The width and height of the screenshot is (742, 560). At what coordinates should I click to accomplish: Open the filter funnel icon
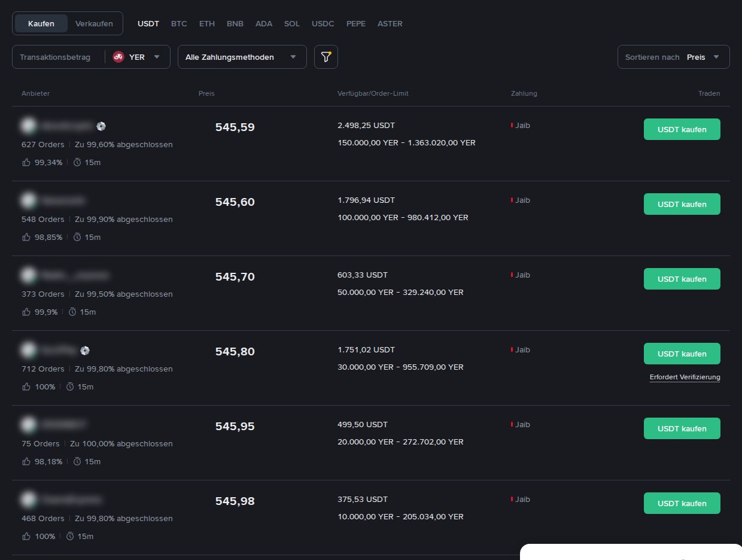326,57
